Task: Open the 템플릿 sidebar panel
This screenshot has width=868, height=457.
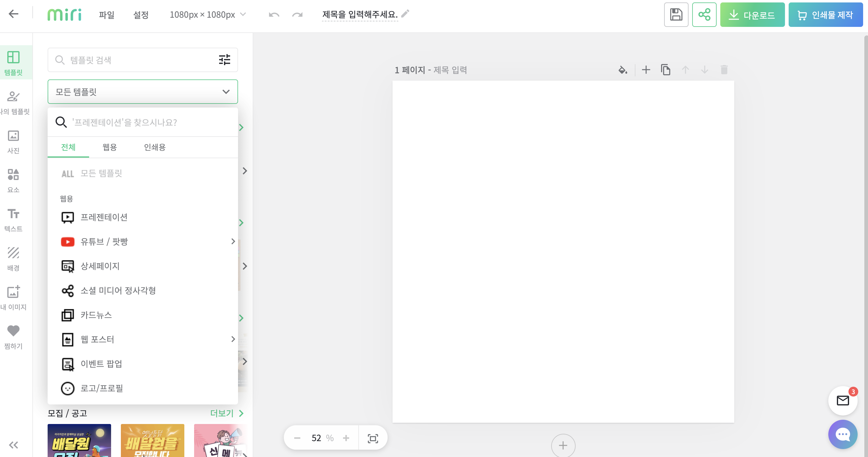Action: 13,63
